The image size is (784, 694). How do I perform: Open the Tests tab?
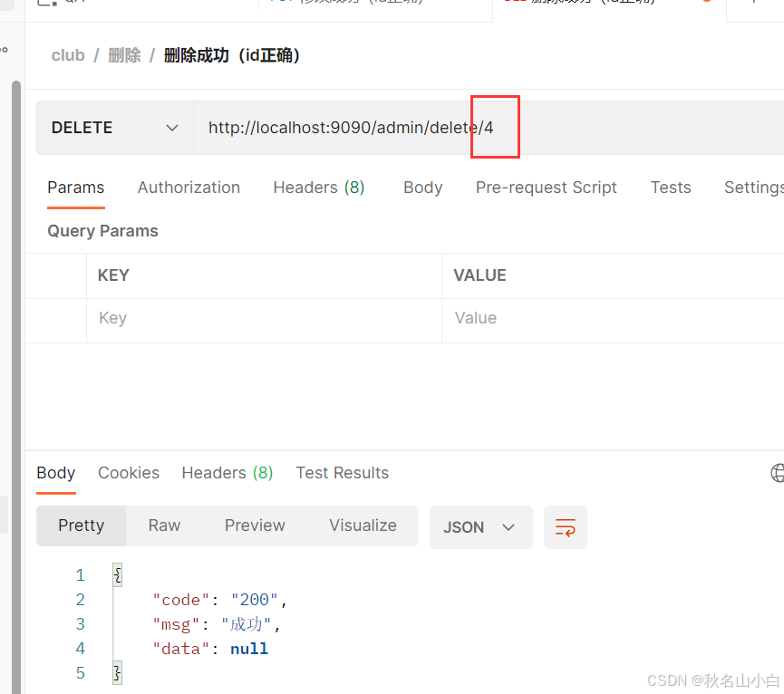click(671, 188)
